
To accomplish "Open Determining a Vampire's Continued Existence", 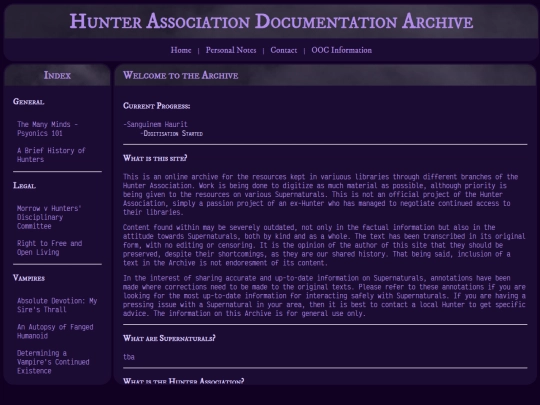I will (53, 362).
